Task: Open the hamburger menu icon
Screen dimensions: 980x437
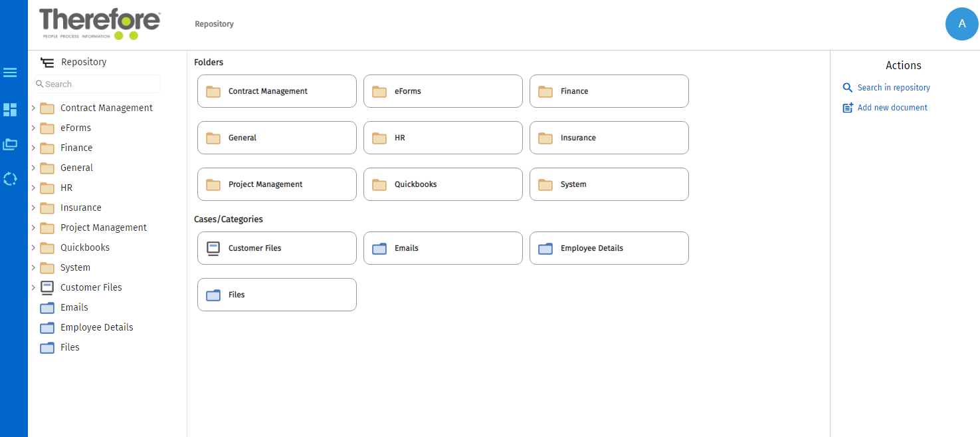Action: tap(10, 73)
